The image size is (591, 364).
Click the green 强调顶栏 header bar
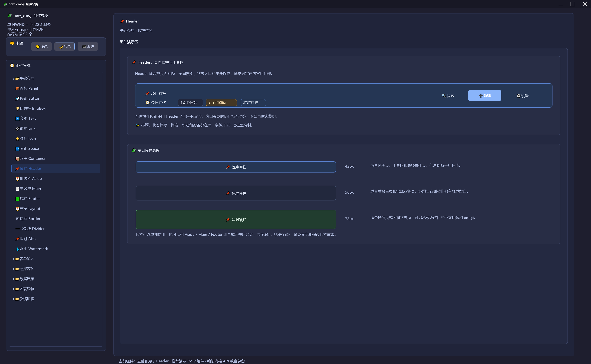pos(236,220)
